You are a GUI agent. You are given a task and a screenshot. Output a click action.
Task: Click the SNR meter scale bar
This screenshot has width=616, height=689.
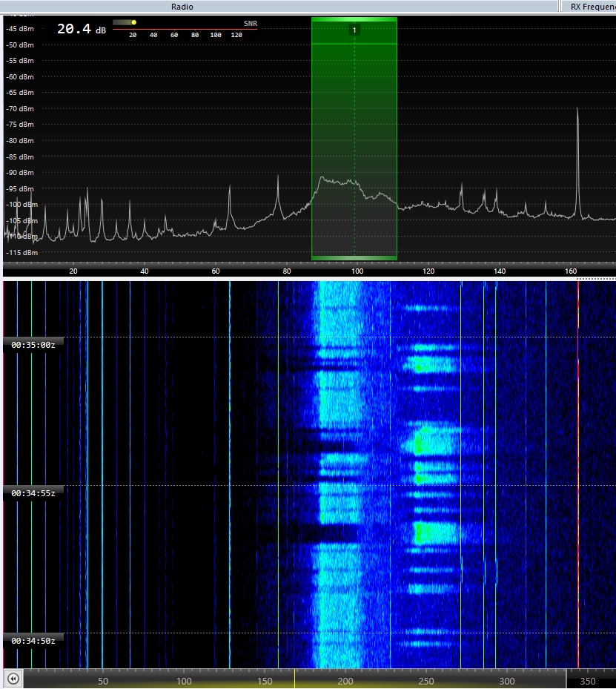pos(185,29)
